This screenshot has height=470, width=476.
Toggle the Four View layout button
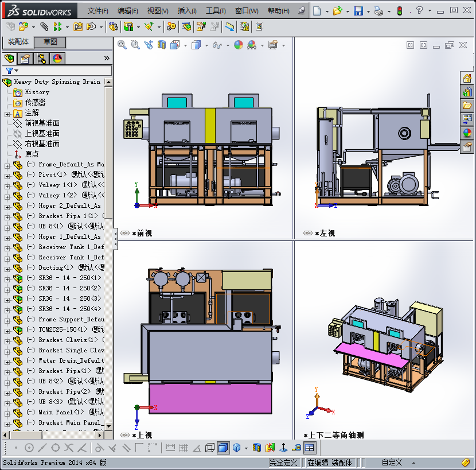[310, 448]
